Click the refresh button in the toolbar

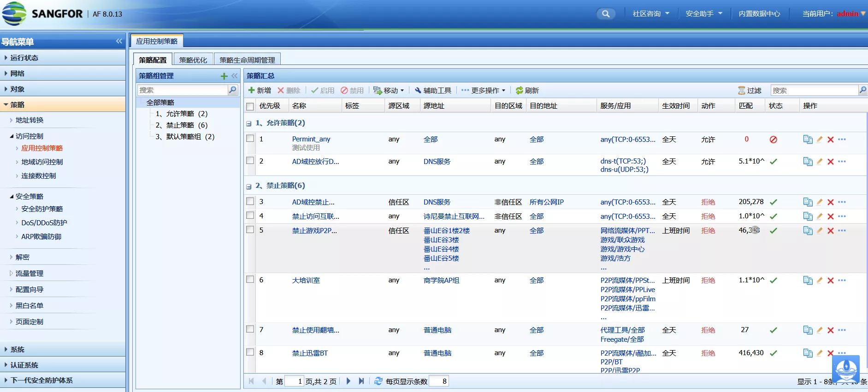coord(527,91)
